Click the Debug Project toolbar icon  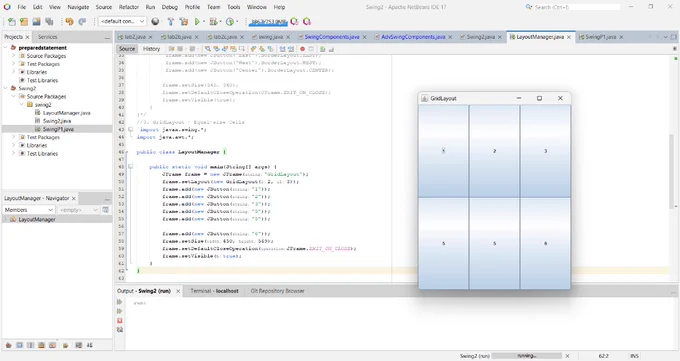(212, 21)
